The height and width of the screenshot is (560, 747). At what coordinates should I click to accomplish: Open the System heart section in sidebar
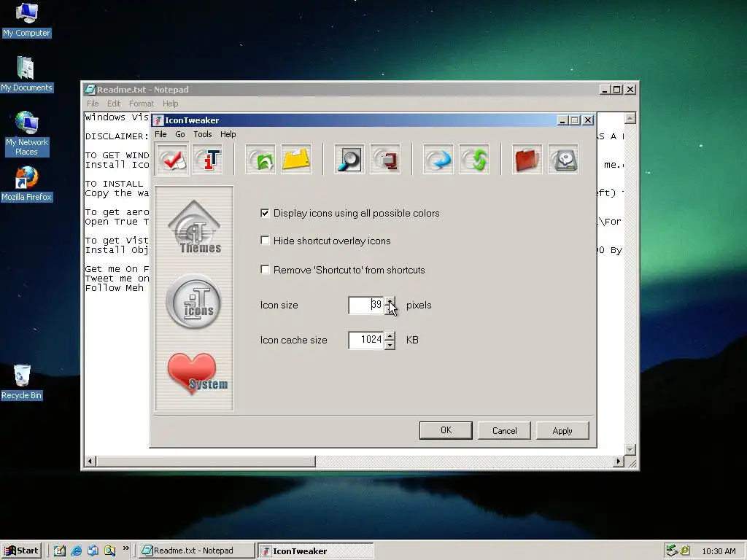(x=196, y=373)
